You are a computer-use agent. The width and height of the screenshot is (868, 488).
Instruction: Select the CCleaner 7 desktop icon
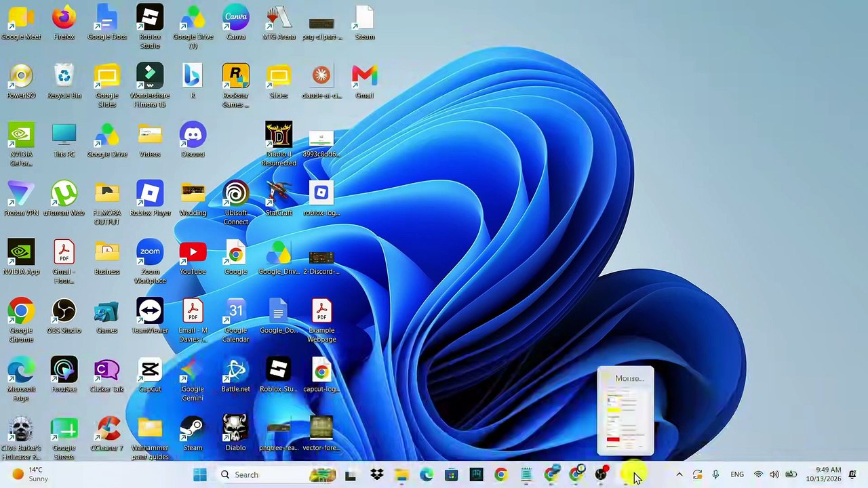(107, 434)
